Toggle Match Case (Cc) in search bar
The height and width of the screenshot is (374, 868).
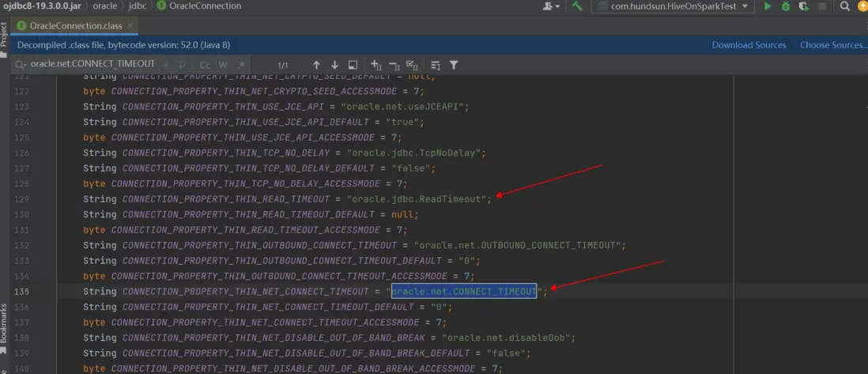(205, 65)
